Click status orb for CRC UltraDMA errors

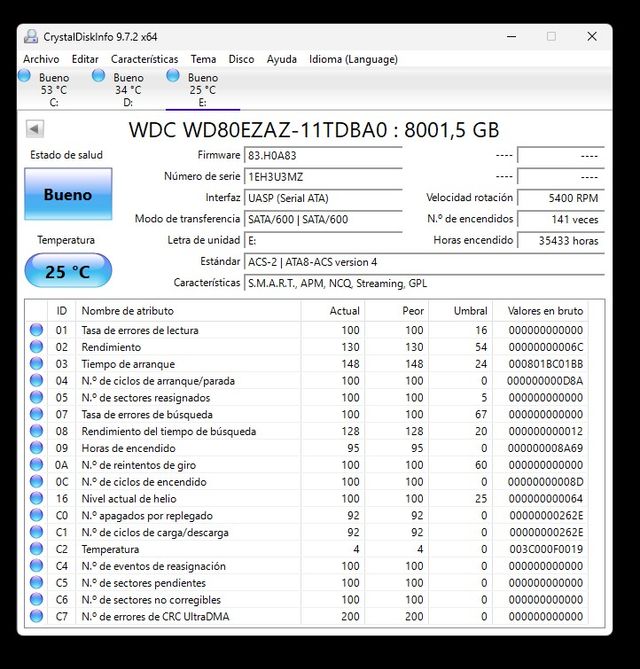point(36,616)
